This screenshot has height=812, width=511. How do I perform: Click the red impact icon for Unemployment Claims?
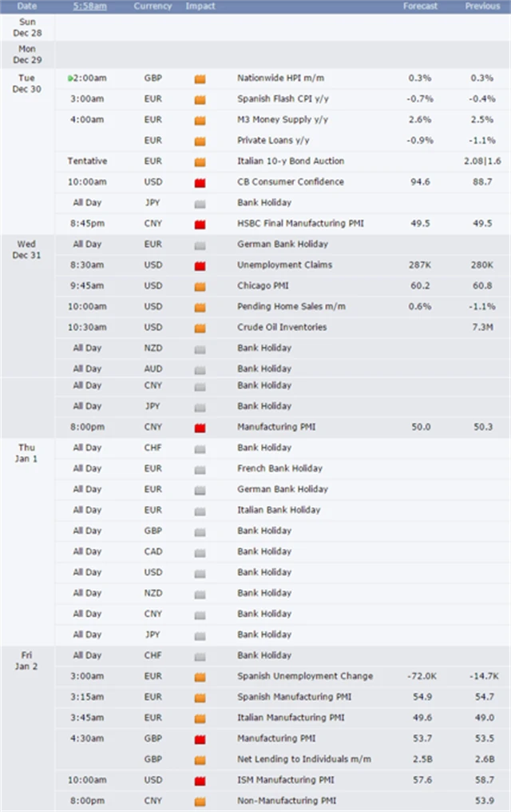coord(200,265)
